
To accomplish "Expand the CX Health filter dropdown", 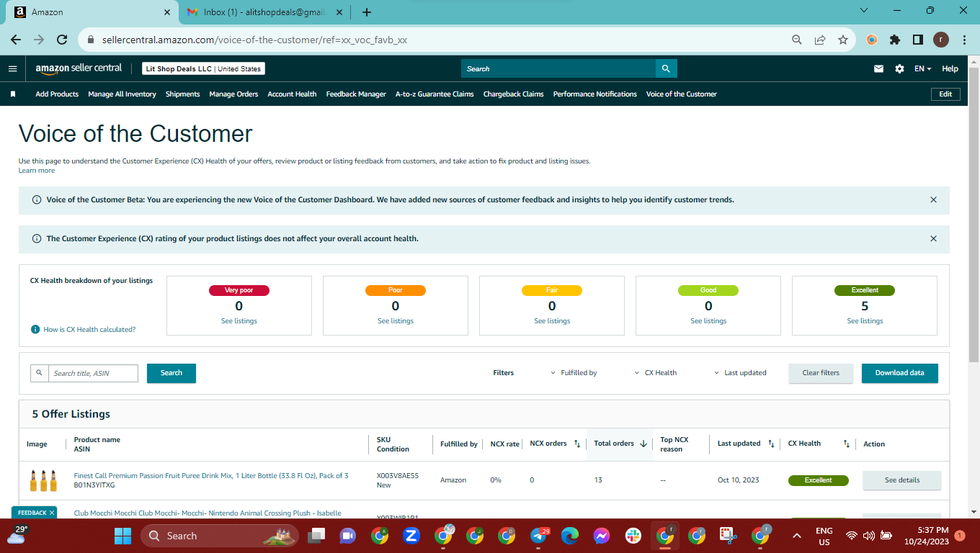I will coord(656,373).
